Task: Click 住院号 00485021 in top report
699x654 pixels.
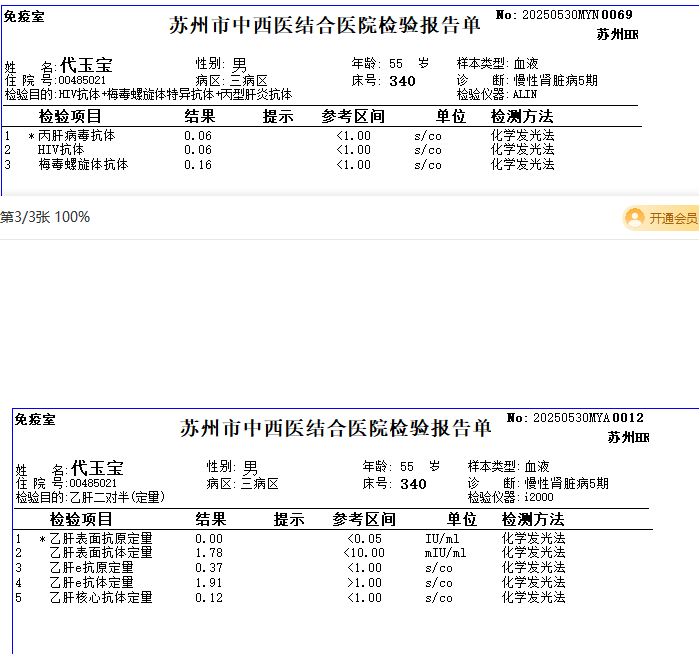Action: [55, 80]
